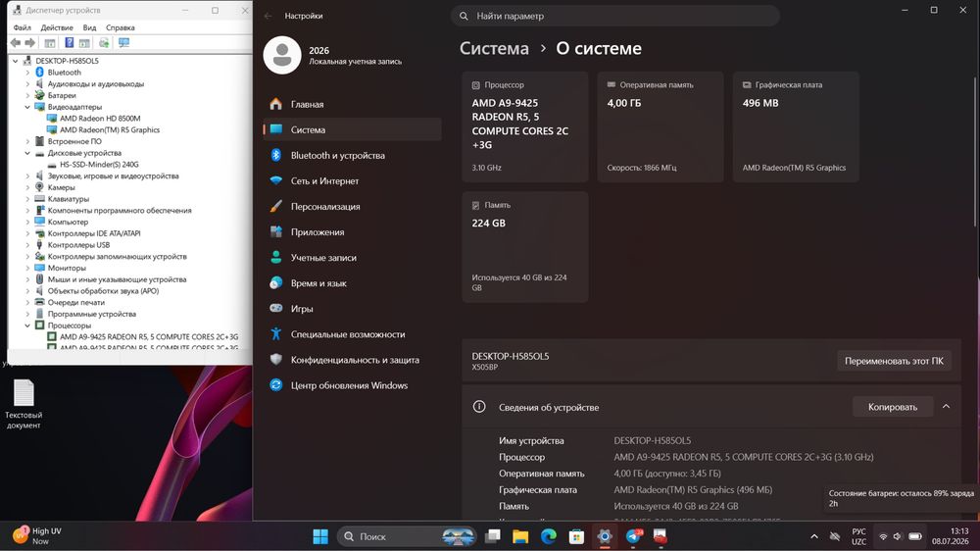
Task: Click the Копировать button
Action: pyautogui.click(x=893, y=407)
